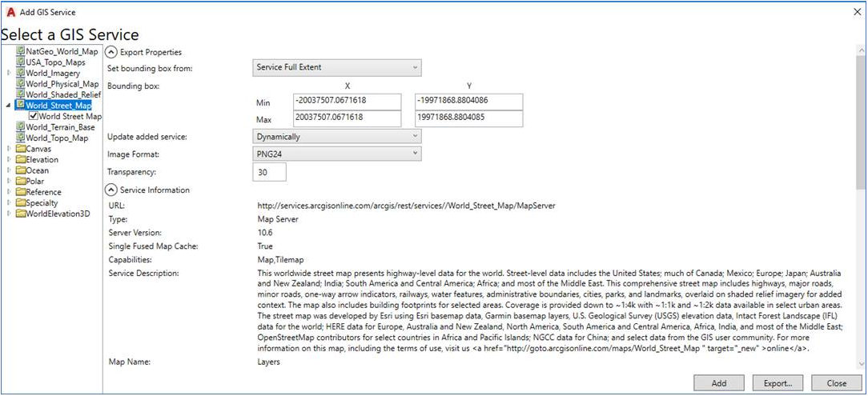Open the Set bounding box from dropdown

(x=337, y=67)
